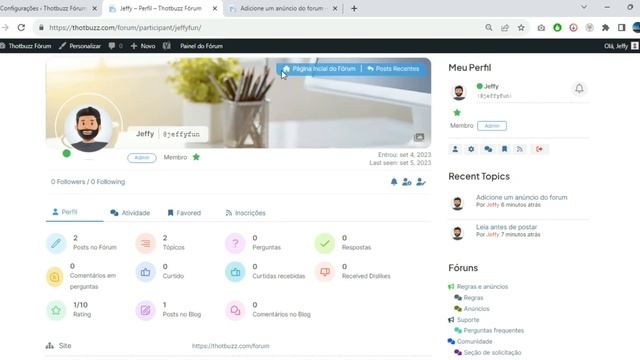Close the Jeffy Perfil browser tab
Screen dimensions: 640x360
point(215,8)
